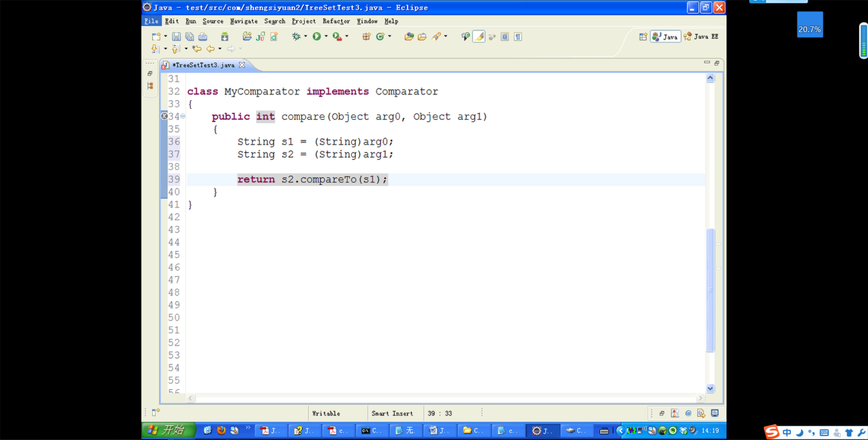Close the TreeSetTest3.java tab

[242, 65]
